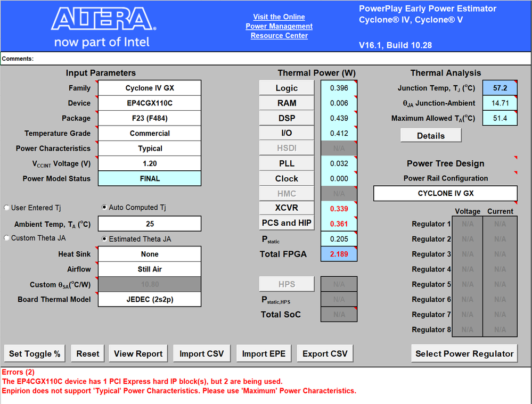
Task: Select the Total FPGA value 2.189
Action: (x=339, y=254)
